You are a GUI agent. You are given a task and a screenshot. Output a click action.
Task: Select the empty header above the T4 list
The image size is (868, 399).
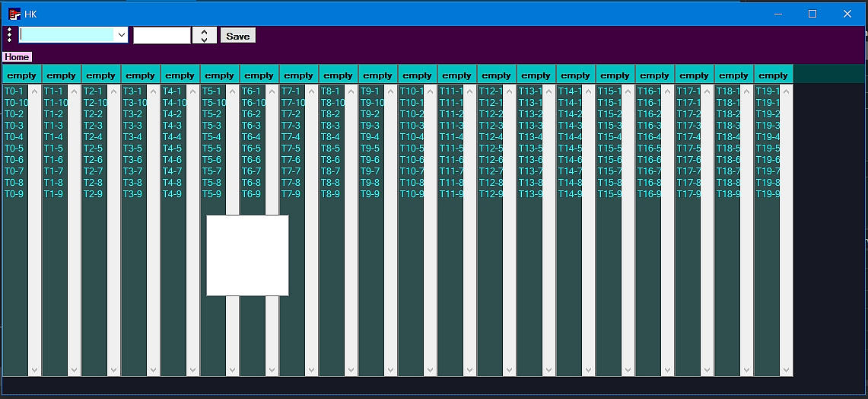point(180,75)
